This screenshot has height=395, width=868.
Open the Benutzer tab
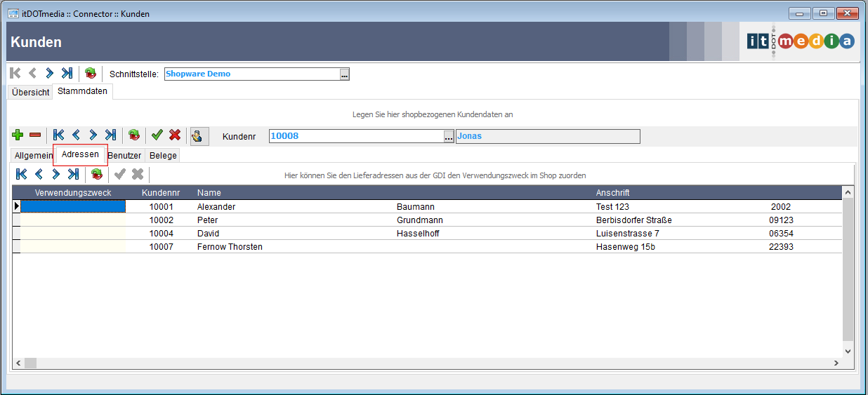(x=124, y=156)
